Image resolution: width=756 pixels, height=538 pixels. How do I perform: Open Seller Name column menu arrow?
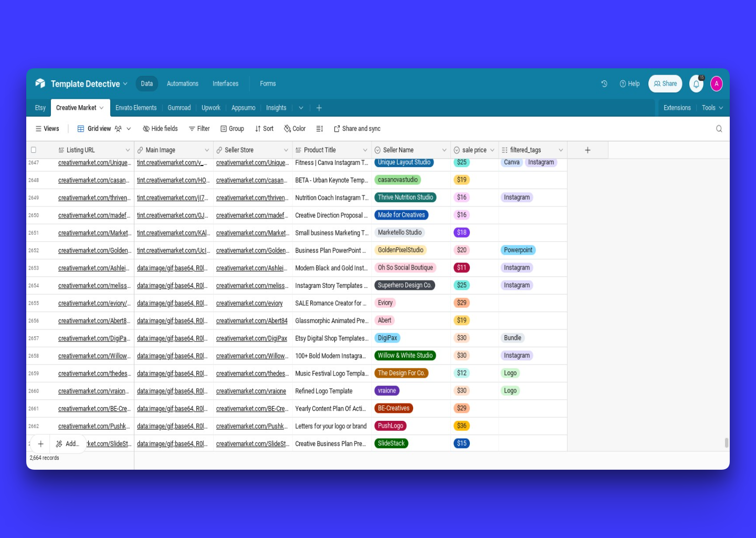point(444,150)
